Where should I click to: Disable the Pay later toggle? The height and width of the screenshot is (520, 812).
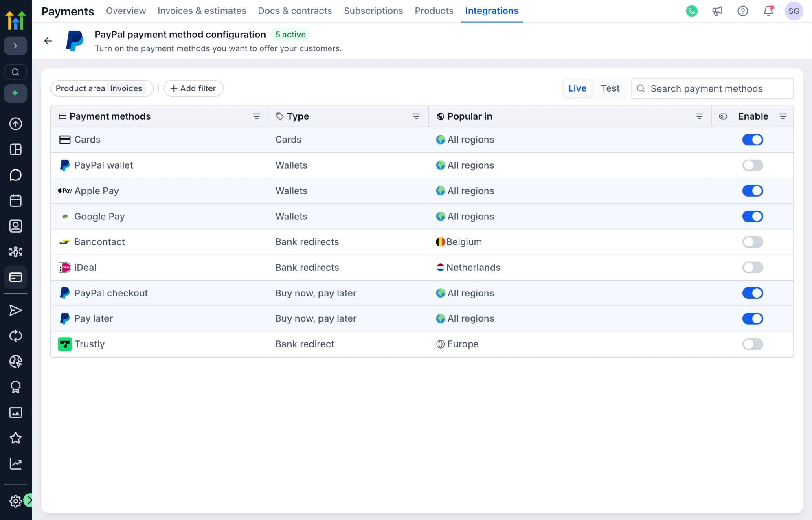click(x=753, y=318)
